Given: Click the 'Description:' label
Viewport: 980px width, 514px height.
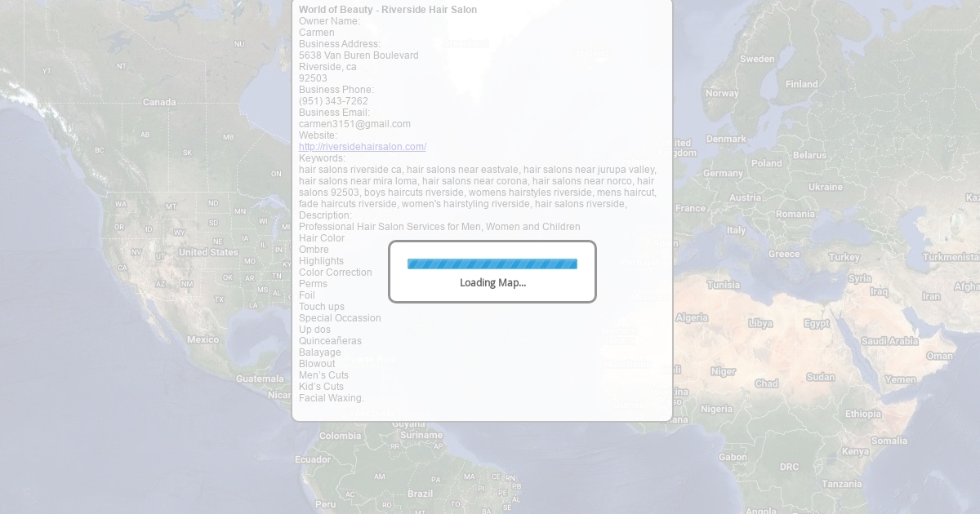Looking at the screenshot, I should tap(325, 215).
